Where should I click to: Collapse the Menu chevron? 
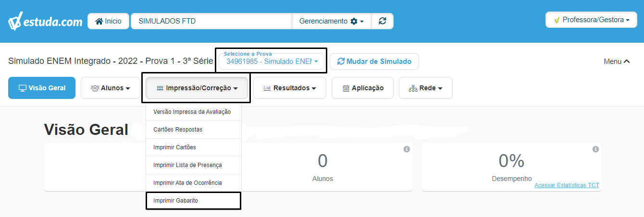617,61
